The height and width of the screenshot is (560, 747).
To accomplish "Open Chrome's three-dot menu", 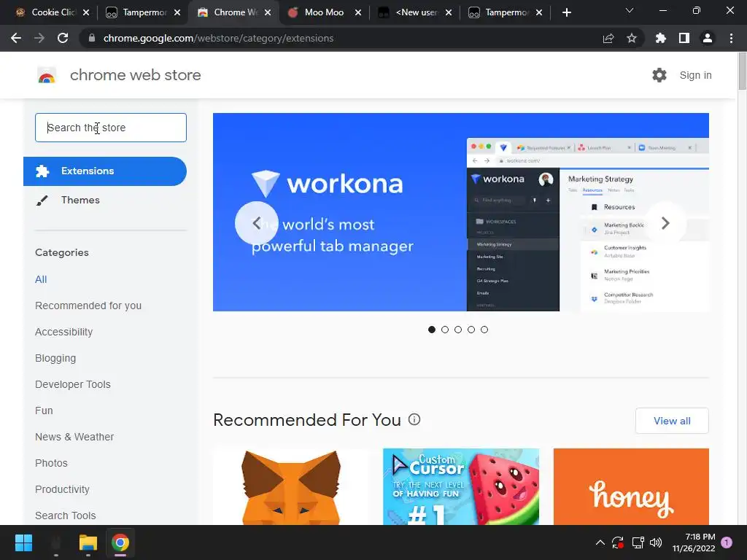I will (x=731, y=38).
